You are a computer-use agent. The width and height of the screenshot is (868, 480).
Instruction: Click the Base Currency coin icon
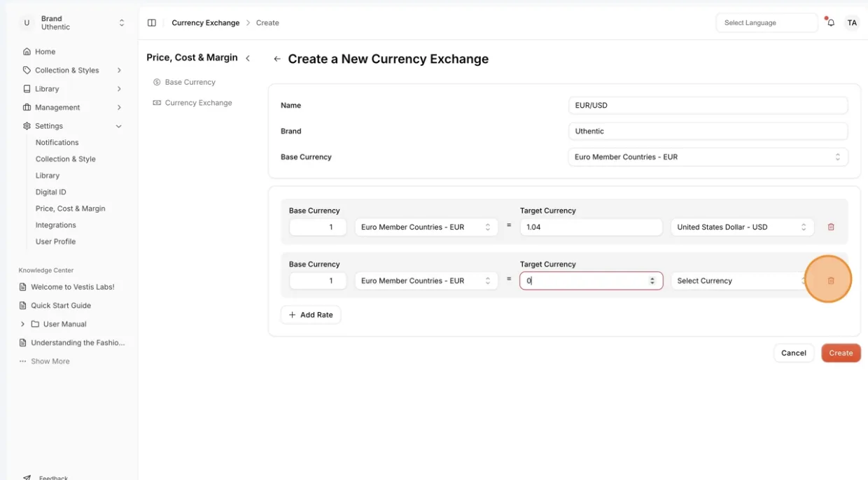[x=157, y=82]
